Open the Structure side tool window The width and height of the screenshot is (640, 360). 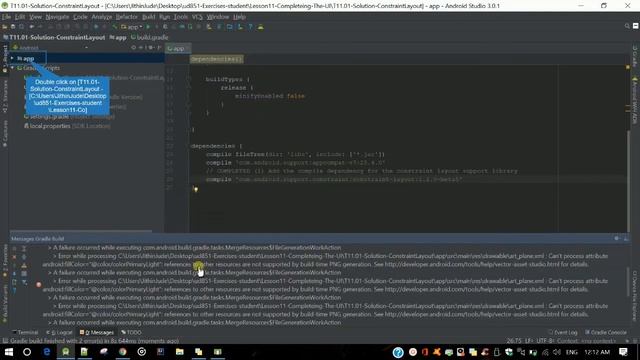[5, 96]
